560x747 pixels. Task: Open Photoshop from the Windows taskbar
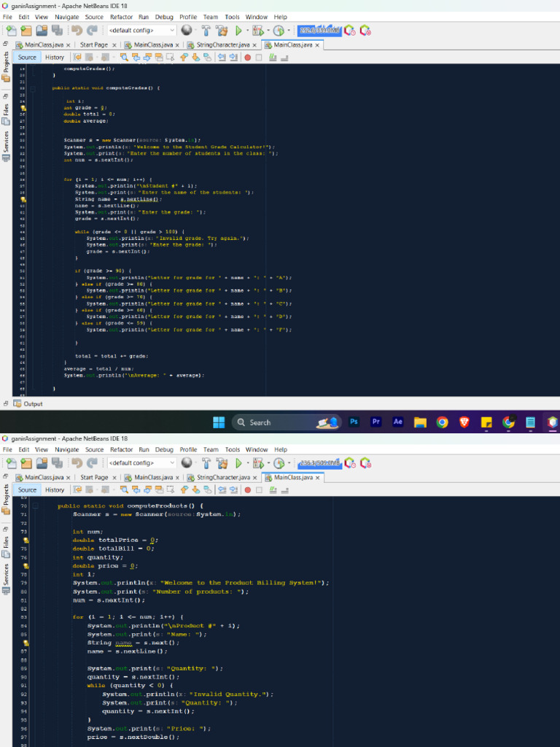(x=354, y=422)
